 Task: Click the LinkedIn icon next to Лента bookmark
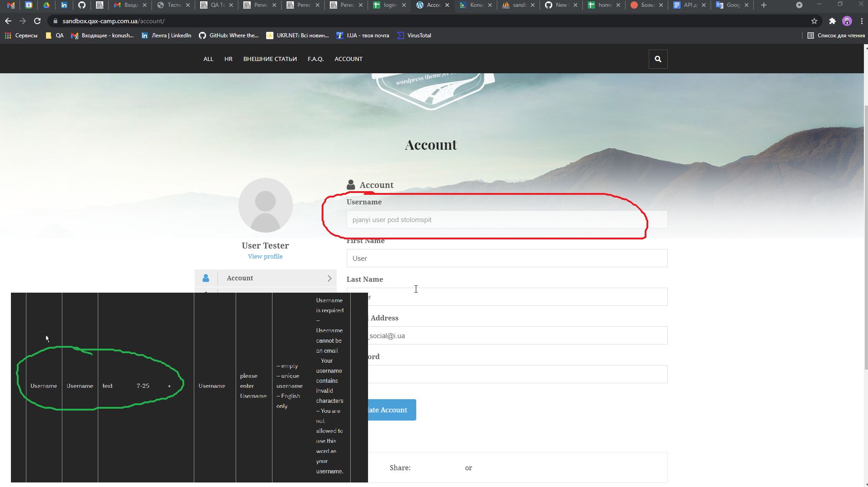[145, 35]
